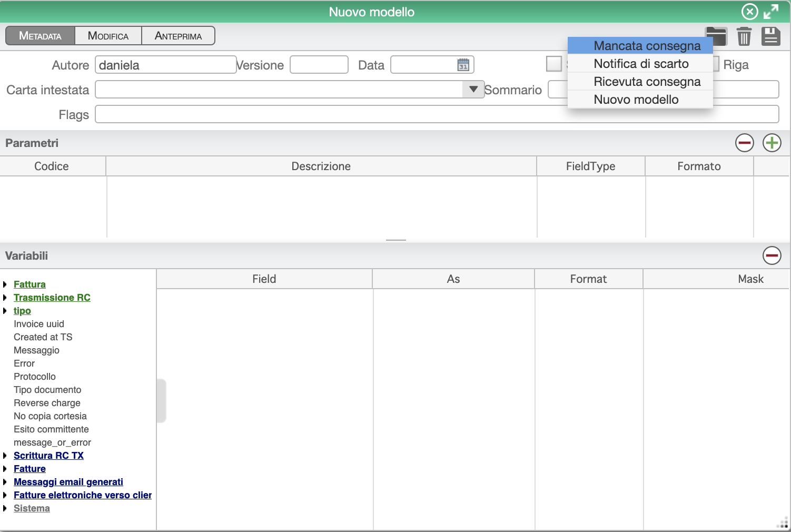Click the Fatture link in variables tree

tap(29, 469)
